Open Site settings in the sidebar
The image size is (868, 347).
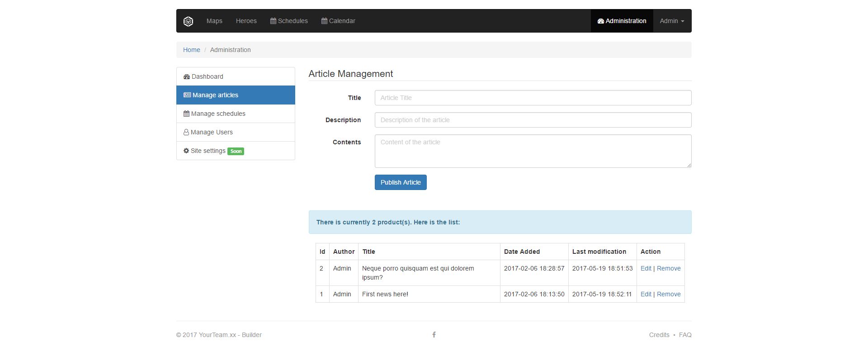coord(208,151)
